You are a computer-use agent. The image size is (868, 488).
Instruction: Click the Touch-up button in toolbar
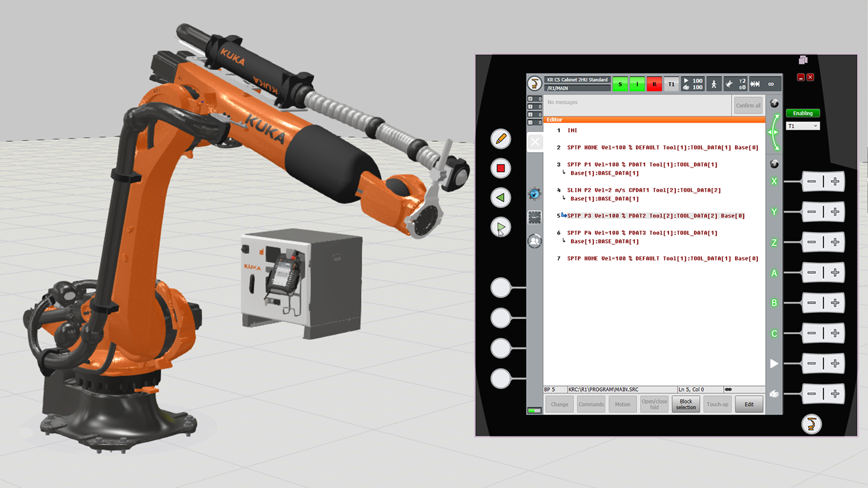pyautogui.click(x=716, y=404)
